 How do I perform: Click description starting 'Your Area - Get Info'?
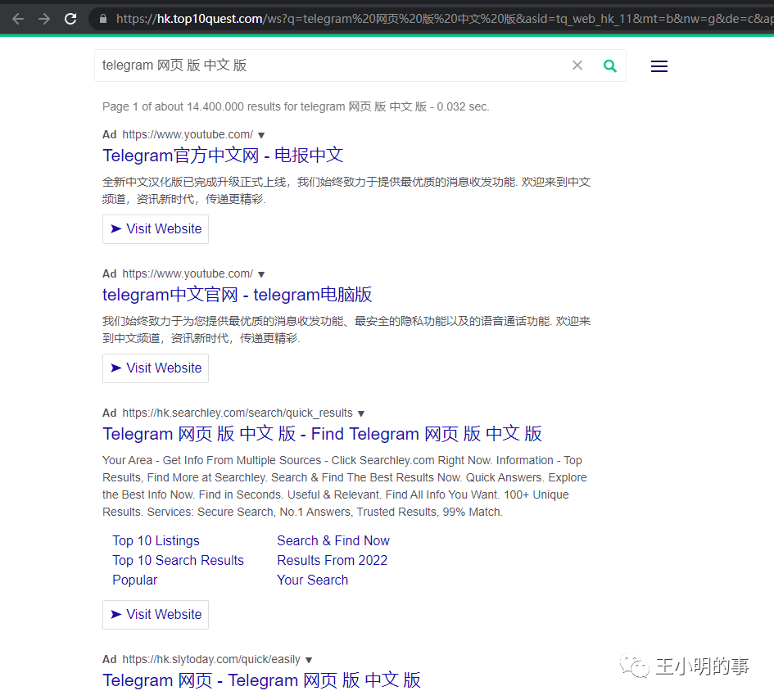click(x=345, y=485)
